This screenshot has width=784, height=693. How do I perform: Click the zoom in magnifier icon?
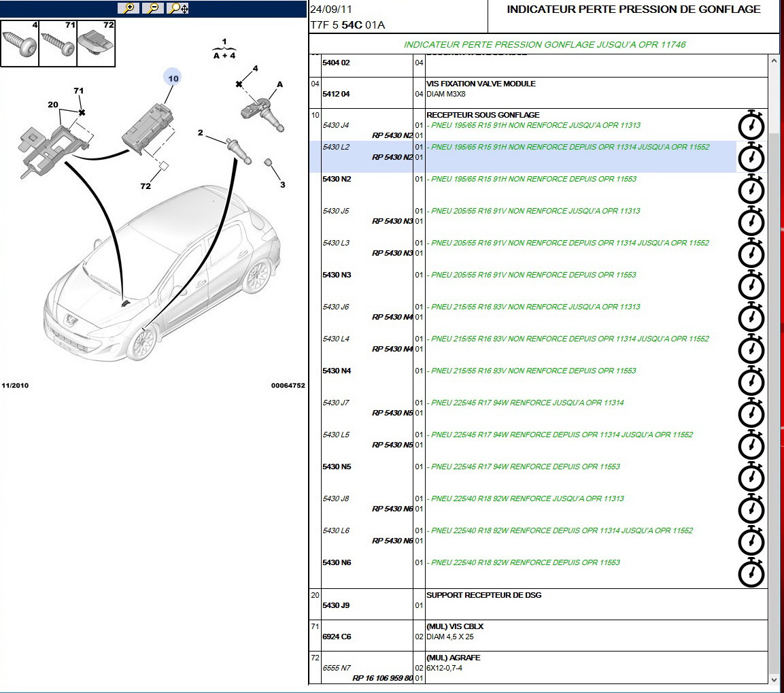pyautogui.click(x=128, y=8)
